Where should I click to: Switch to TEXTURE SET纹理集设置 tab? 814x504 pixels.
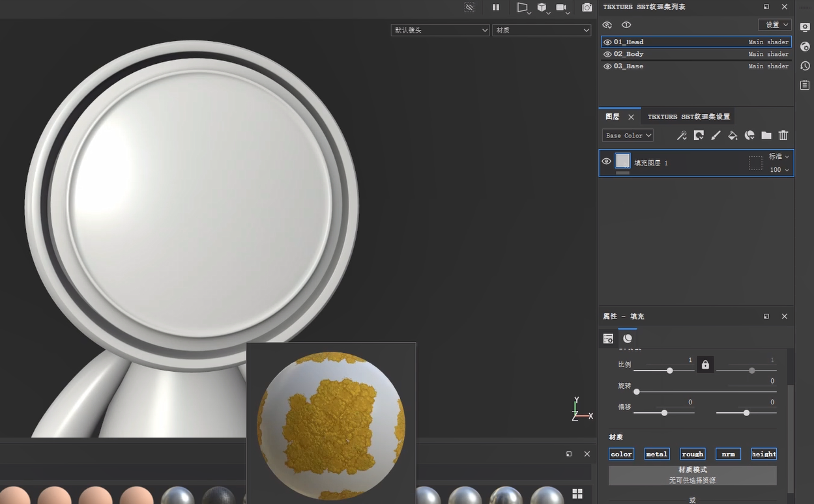pyautogui.click(x=688, y=117)
